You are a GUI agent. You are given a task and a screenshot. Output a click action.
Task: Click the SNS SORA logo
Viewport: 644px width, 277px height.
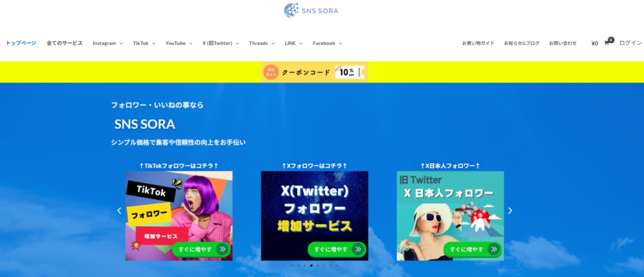[311, 11]
